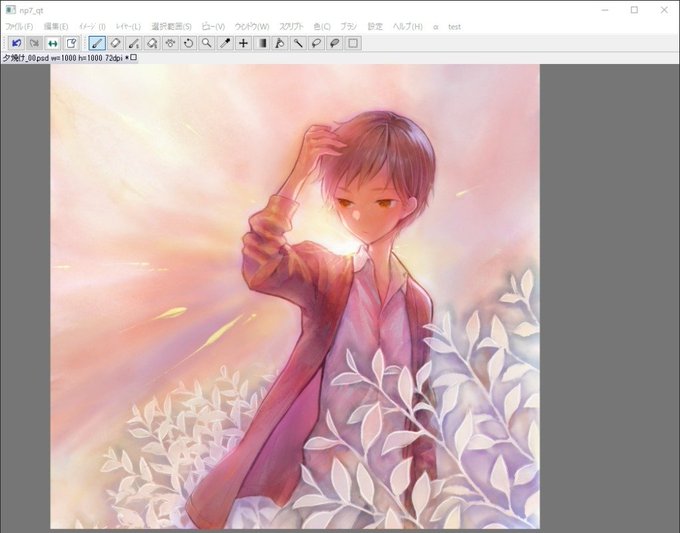Open the test menu

pos(454,27)
